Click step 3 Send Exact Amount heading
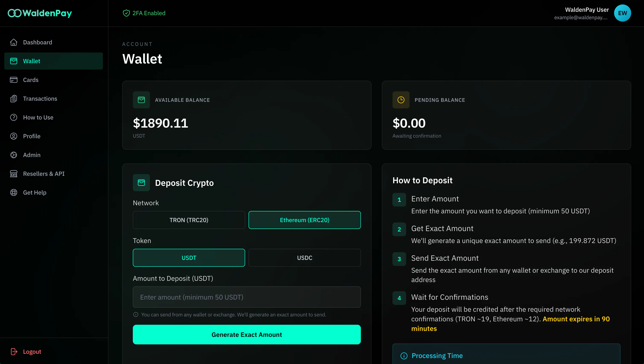644x364 pixels. point(445,258)
